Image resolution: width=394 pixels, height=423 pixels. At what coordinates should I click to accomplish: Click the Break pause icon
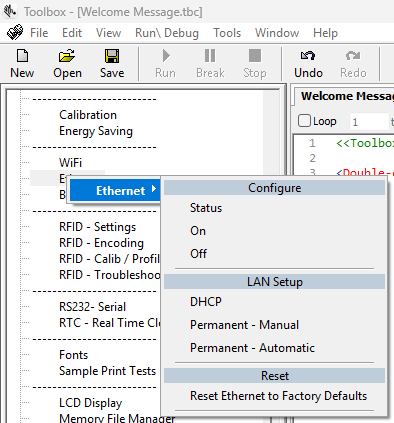pos(210,56)
